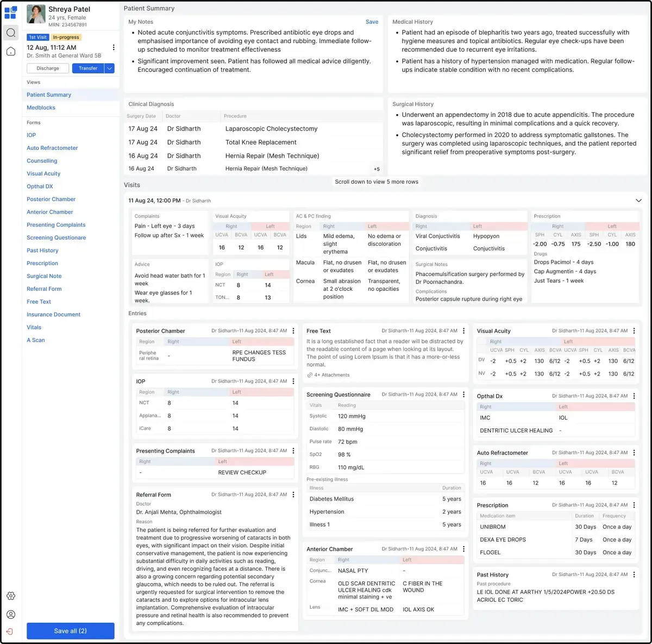Open the kebab menu on Posterior Chamber entry
The height and width of the screenshot is (644, 652).
pos(293,330)
